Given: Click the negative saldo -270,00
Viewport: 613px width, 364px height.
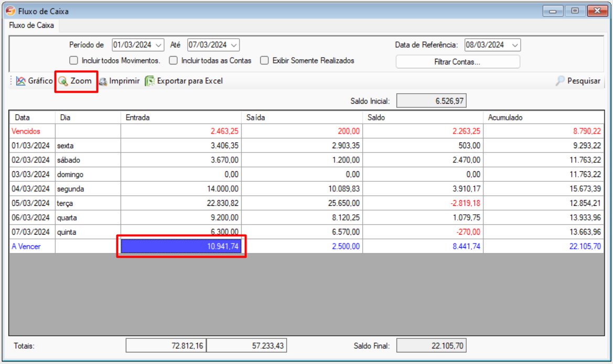Looking at the screenshot, I should coord(423,233).
